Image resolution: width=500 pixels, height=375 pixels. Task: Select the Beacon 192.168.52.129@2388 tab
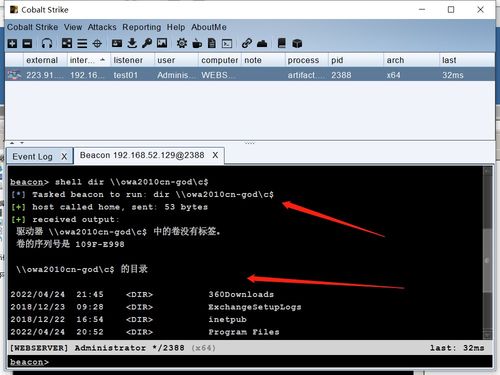[x=142, y=155]
